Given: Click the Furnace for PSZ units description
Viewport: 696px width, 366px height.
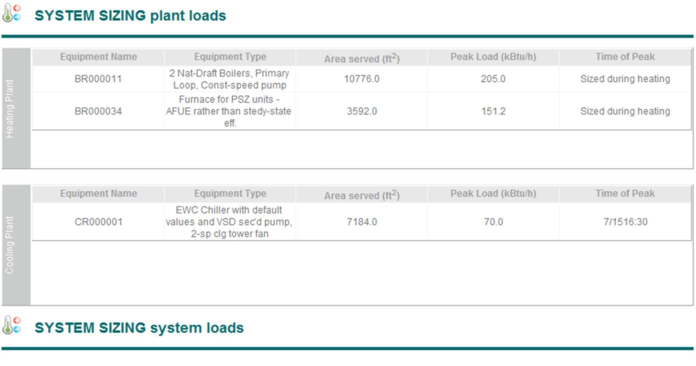Looking at the screenshot, I should pos(229,111).
